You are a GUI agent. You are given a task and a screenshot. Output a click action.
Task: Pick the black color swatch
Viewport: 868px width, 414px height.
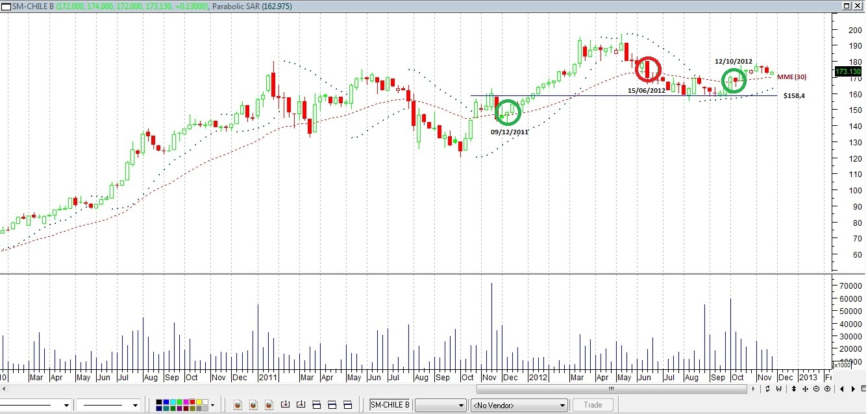[x=159, y=402]
